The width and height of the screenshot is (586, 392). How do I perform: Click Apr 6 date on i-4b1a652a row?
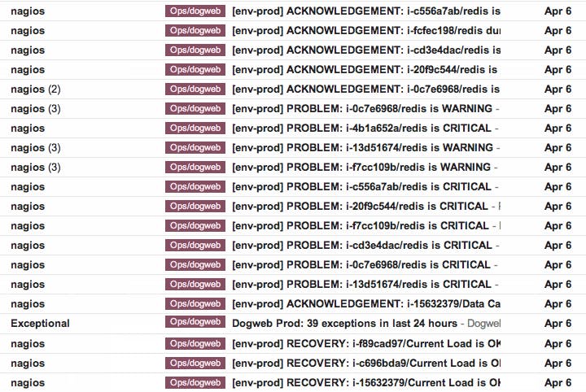tap(558, 128)
